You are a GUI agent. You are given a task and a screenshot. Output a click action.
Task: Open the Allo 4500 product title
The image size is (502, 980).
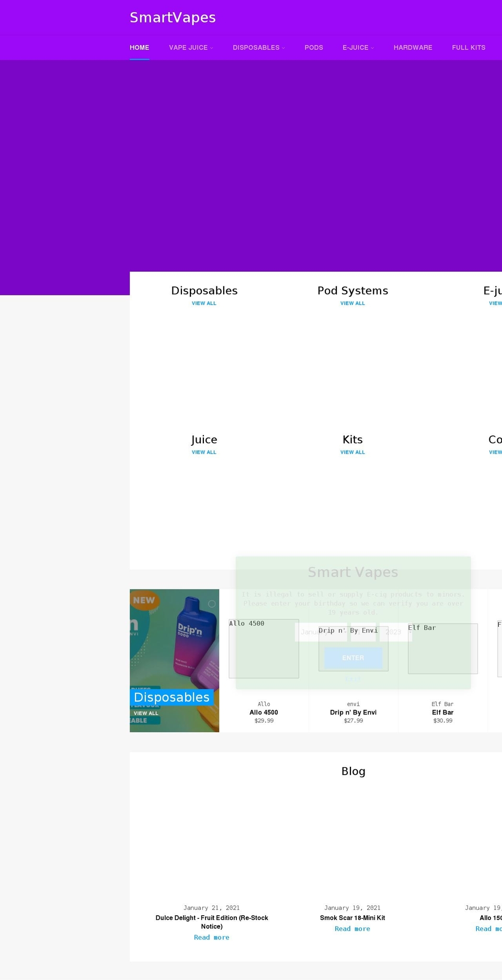pyautogui.click(x=264, y=712)
